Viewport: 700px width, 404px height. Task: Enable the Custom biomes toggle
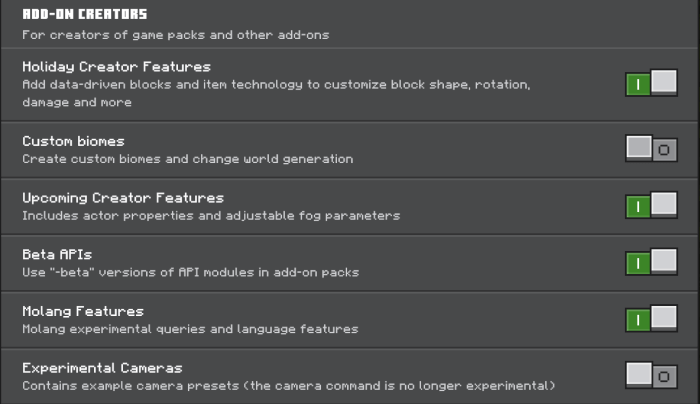pos(651,149)
